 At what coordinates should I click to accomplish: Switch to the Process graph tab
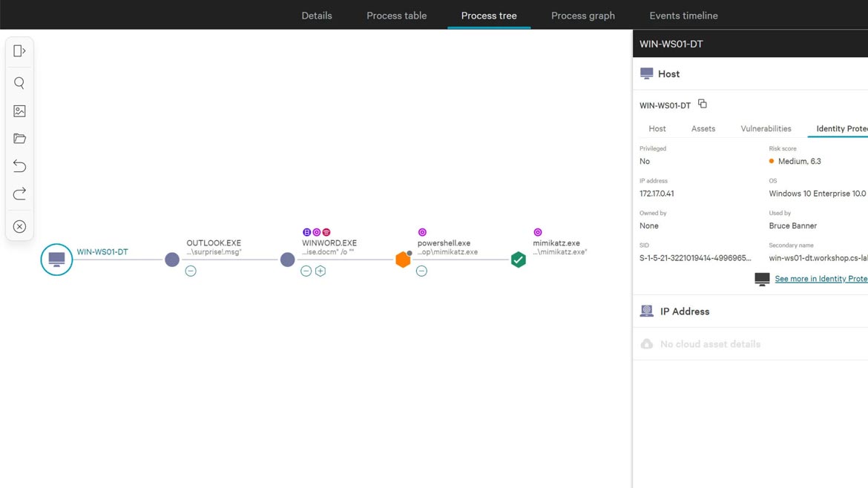(582, 16)
